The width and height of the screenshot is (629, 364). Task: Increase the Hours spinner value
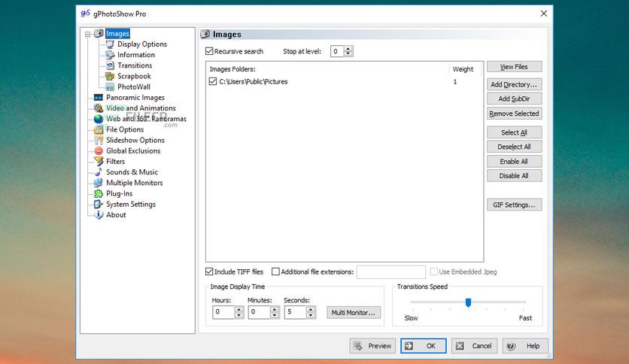pos(239,310)
